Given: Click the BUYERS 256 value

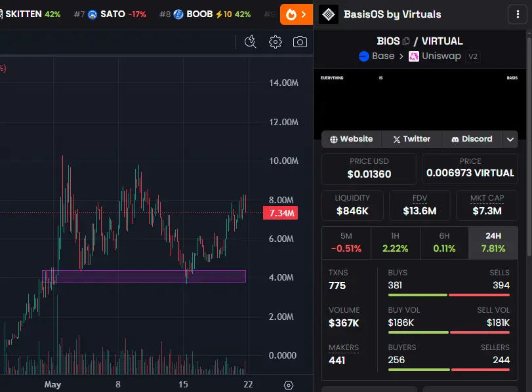Looking at the screenshot, I should 396,360.
